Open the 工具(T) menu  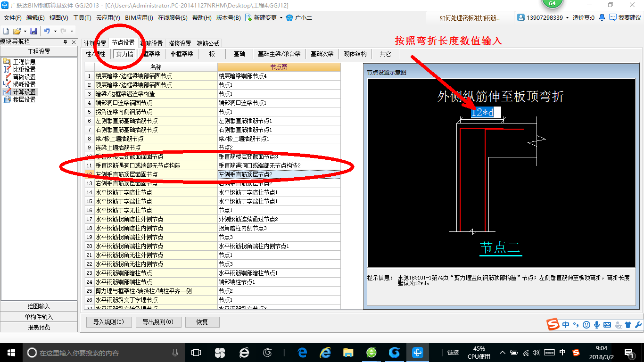click(82, 18)
